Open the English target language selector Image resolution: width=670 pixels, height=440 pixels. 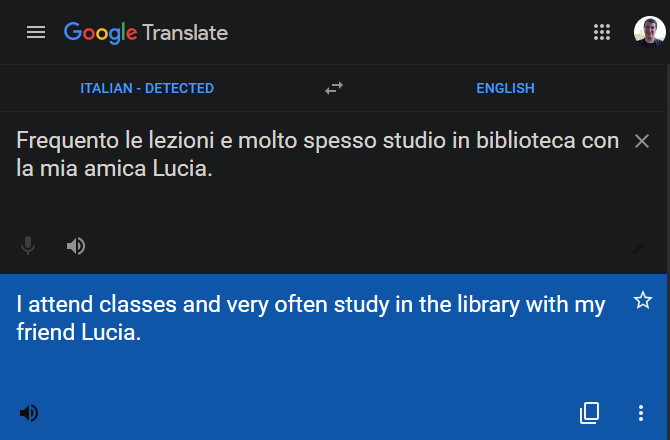[505, 88]
